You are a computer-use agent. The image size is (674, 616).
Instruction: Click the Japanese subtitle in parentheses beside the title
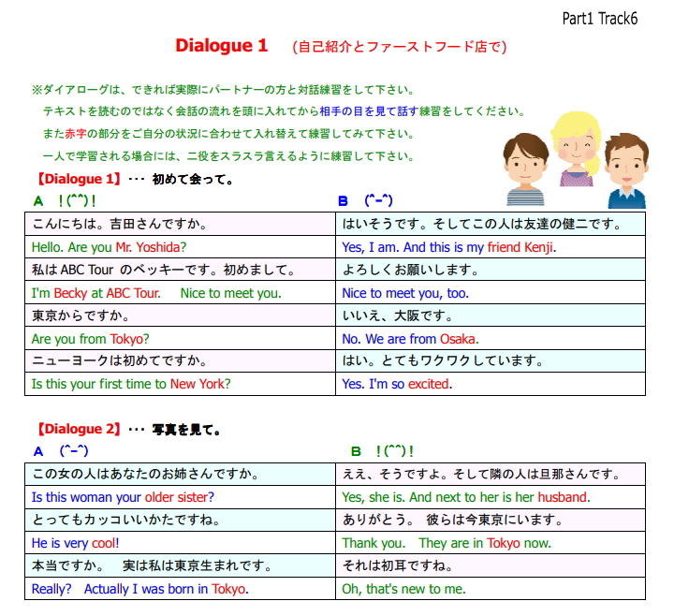400,47
